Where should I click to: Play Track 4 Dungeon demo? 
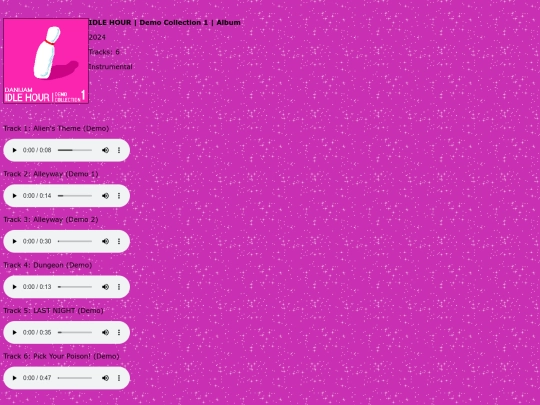[14, 287]
